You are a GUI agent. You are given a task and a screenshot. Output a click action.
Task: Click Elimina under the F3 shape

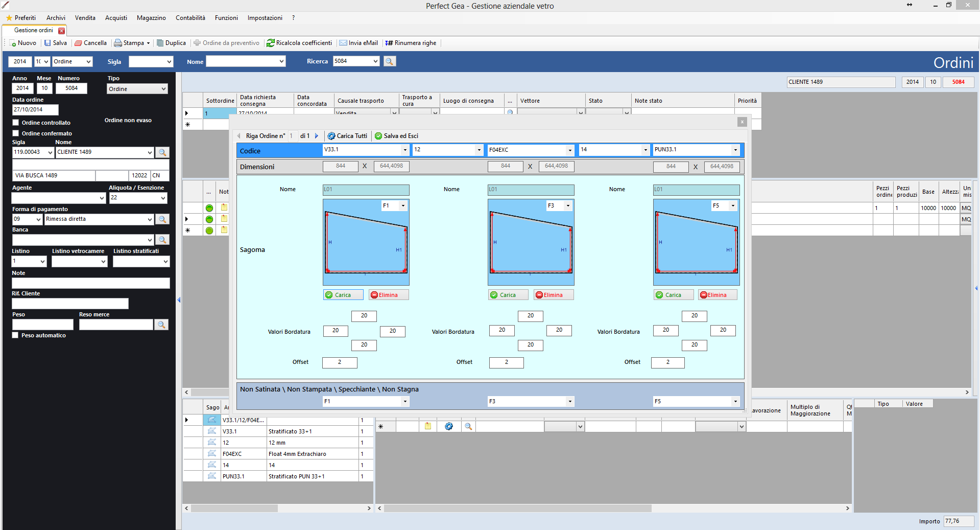pyautogui.click(x=554, y=295)
